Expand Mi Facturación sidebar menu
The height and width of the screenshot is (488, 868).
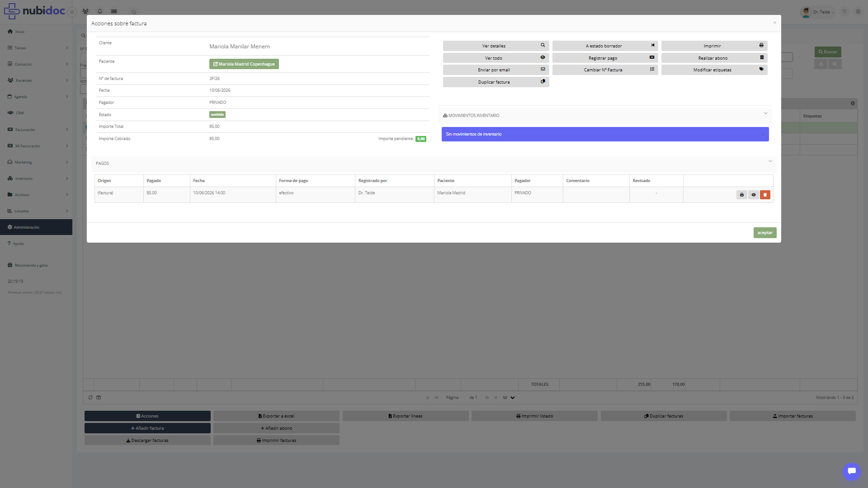click(x=36, y=146)
